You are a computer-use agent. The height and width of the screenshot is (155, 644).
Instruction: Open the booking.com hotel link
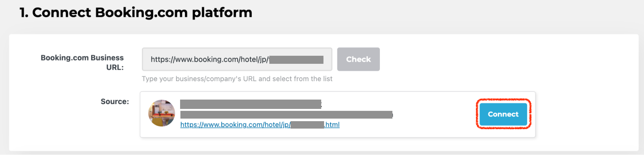235,125
